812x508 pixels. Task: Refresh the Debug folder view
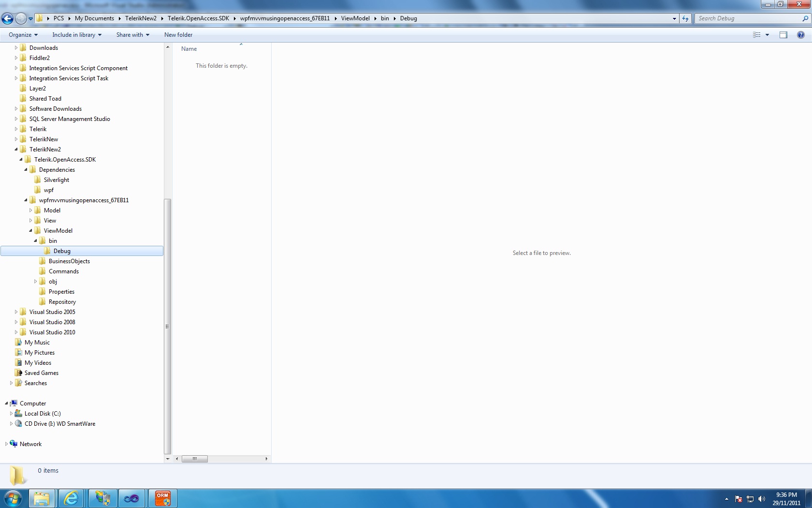(x=685, y=18)
